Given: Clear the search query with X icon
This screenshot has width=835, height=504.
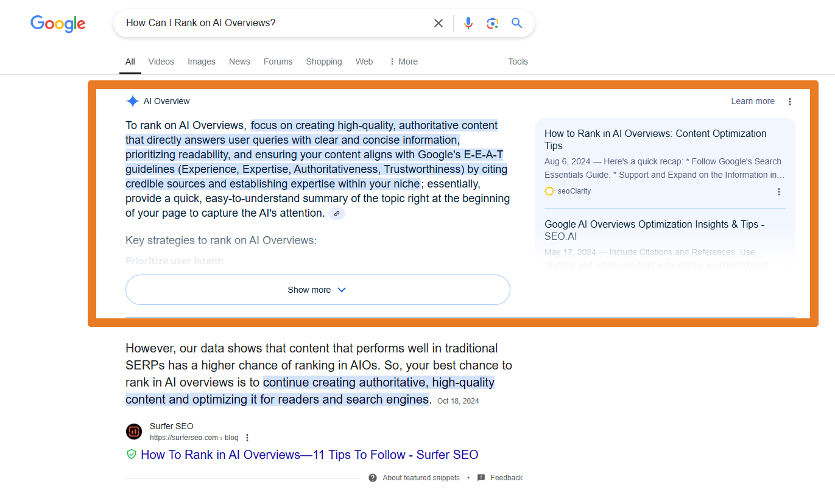Looking at the screenshot, I should [x=439, y=23].
